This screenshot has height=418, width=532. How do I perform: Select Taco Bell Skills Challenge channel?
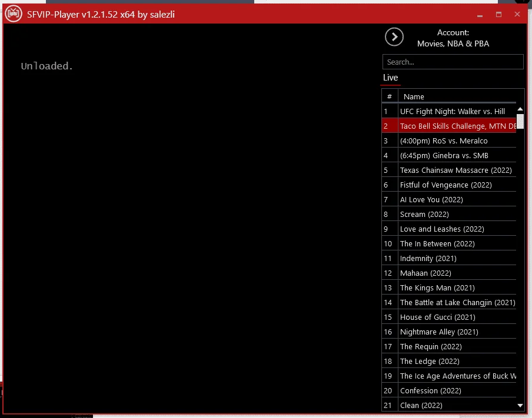click(x=449, y=126)
